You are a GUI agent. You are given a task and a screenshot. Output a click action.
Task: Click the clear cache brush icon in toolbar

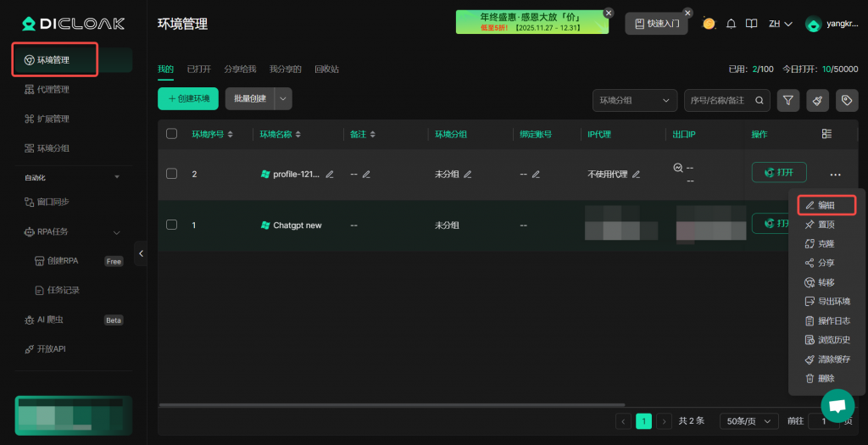coord(817,100)
